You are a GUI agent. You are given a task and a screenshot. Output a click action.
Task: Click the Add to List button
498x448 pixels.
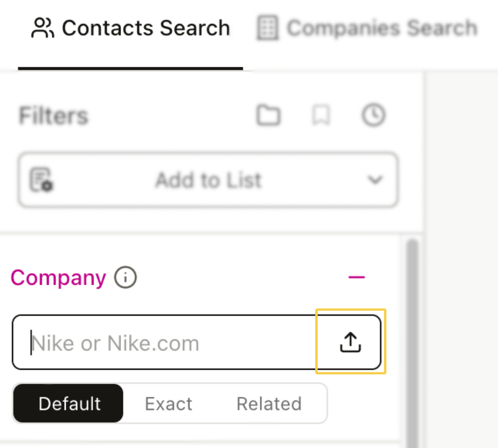(208, 180)
